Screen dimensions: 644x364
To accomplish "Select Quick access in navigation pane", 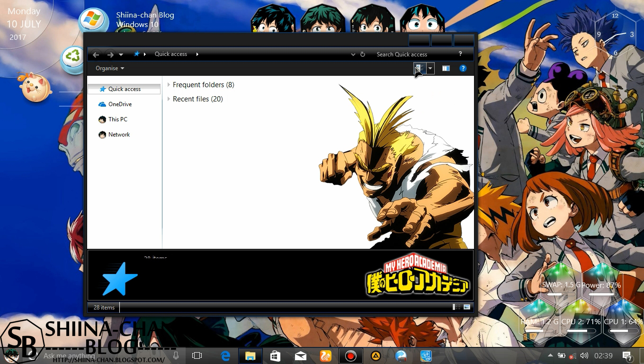I will point(124,89).
